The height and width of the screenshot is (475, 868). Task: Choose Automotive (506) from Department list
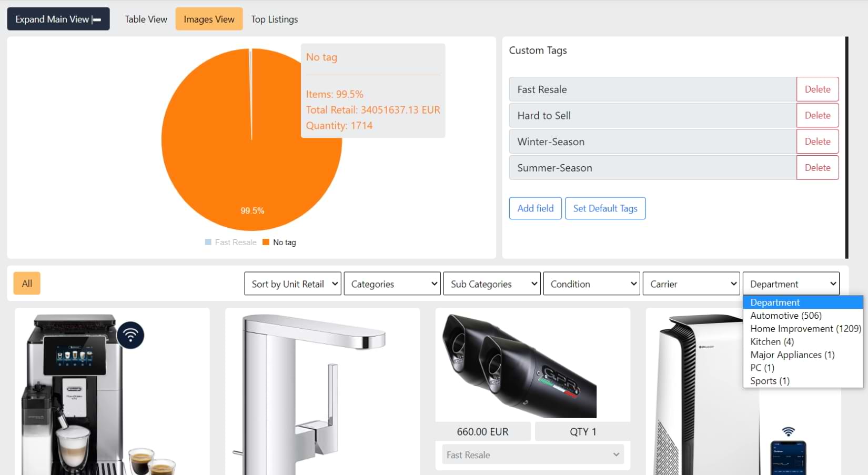click(x=785, y=316)
